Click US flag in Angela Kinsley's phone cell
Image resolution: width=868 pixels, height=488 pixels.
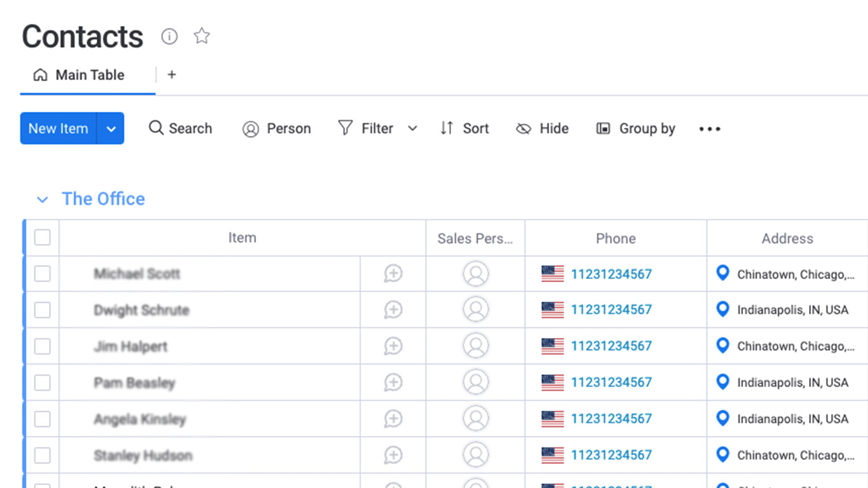pos(552,419)
